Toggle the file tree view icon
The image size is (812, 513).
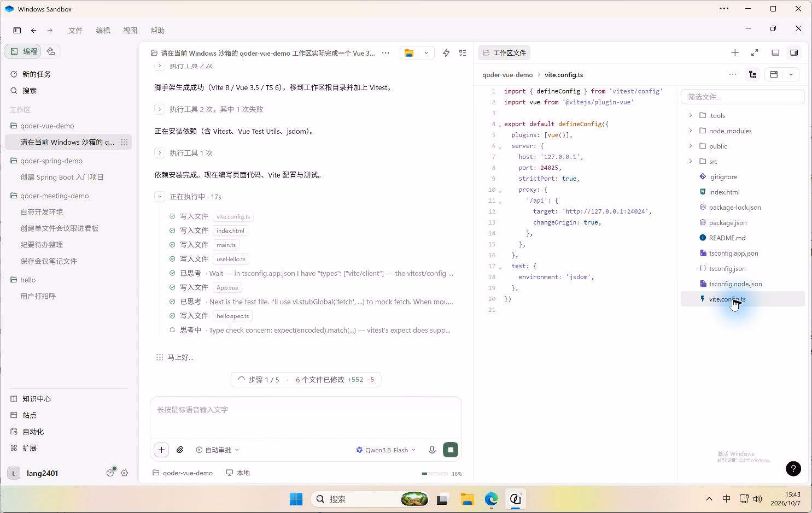click(x=752, y=75)
